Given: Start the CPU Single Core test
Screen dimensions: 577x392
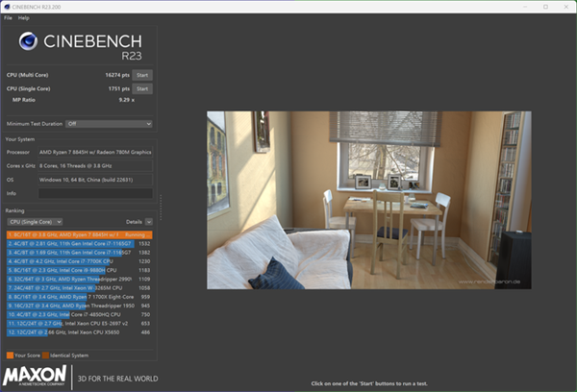Looking at the screenshot, I should point(142,88).
